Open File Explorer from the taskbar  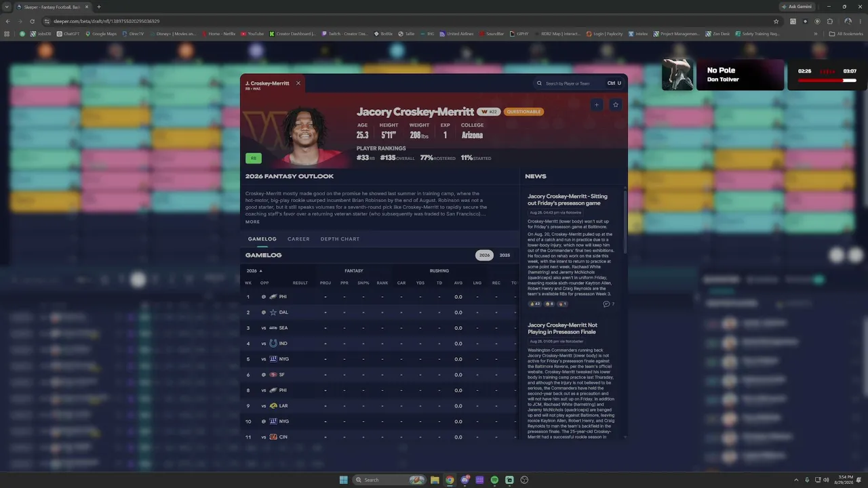click(435, 480)
